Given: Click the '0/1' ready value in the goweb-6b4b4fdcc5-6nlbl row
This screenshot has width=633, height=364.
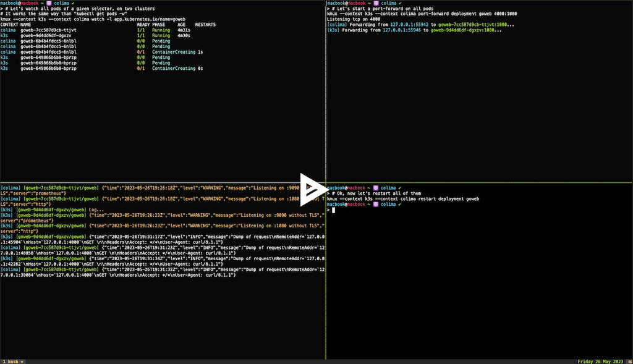Looking at the screenshot, I should [x=141, y=52].
